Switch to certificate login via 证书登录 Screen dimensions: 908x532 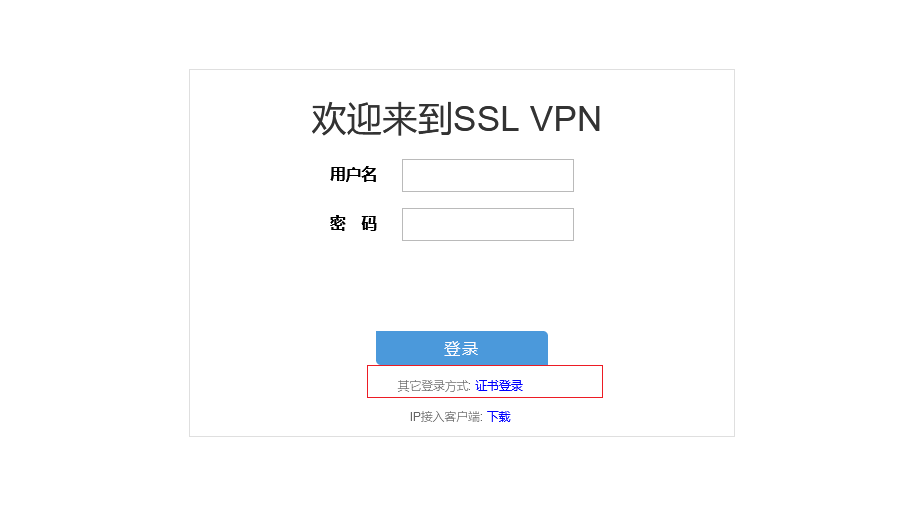(x=499, y=386)
